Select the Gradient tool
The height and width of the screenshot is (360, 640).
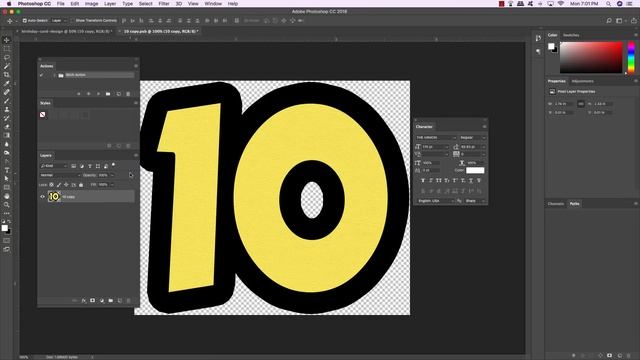7,136
